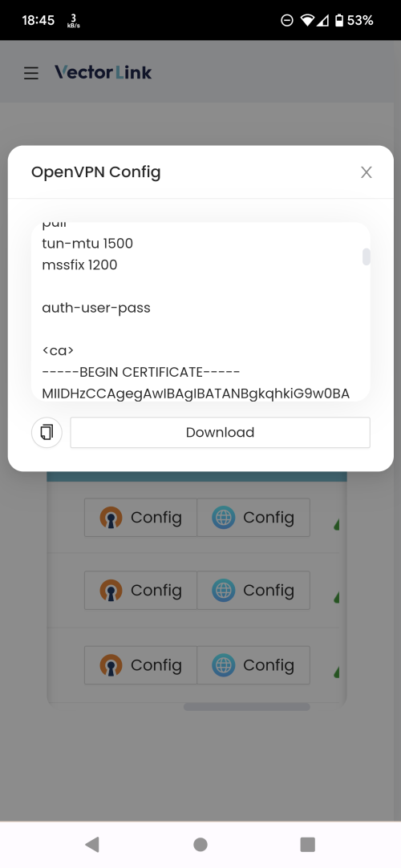Screen dimensions: 401x868
Task: Click the config text scrollbar thumb
Action: point(366,256)
